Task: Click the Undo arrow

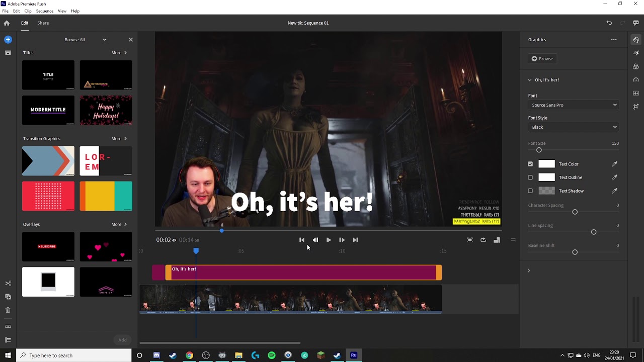Action: point(609,23)
